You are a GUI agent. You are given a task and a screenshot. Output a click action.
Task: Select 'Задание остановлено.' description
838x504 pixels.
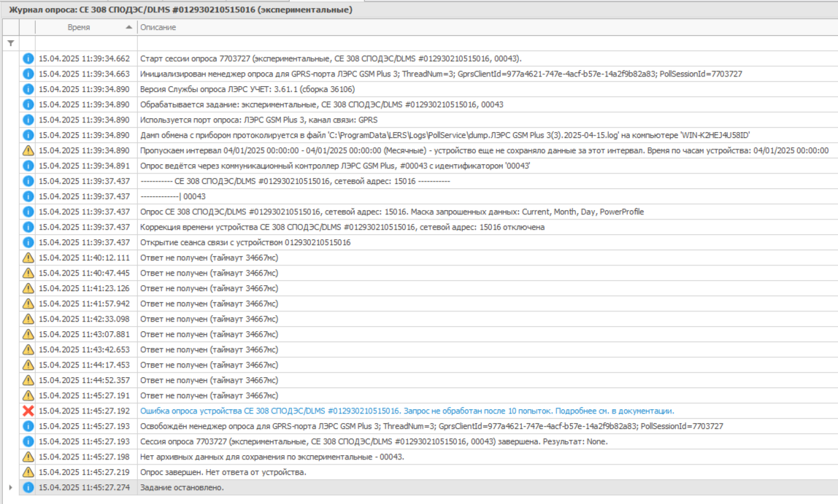click(x=182, y=488)
